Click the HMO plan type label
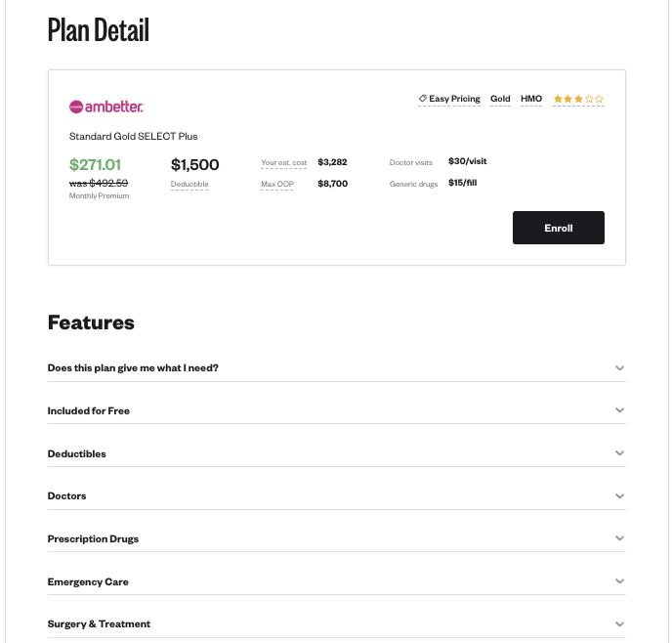The image size is (672, 643). click(531, 99)
